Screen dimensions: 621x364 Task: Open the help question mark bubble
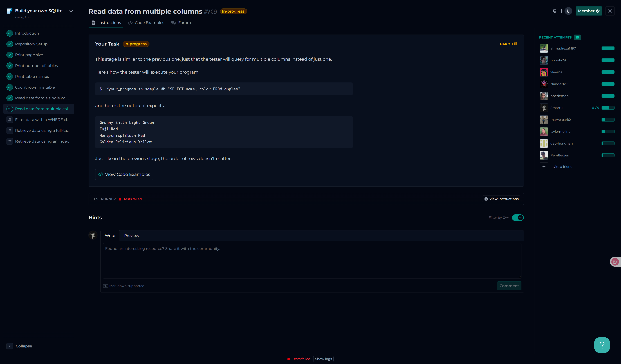coord(602,345)
